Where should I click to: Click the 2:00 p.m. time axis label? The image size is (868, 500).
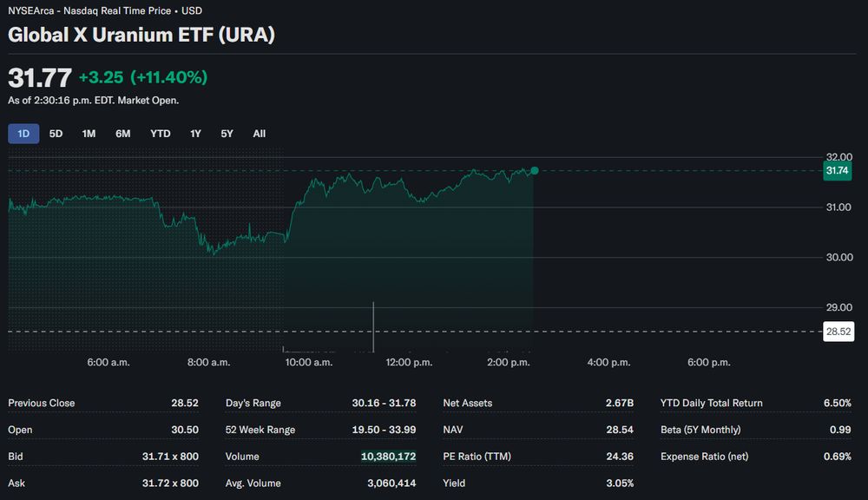509,362
